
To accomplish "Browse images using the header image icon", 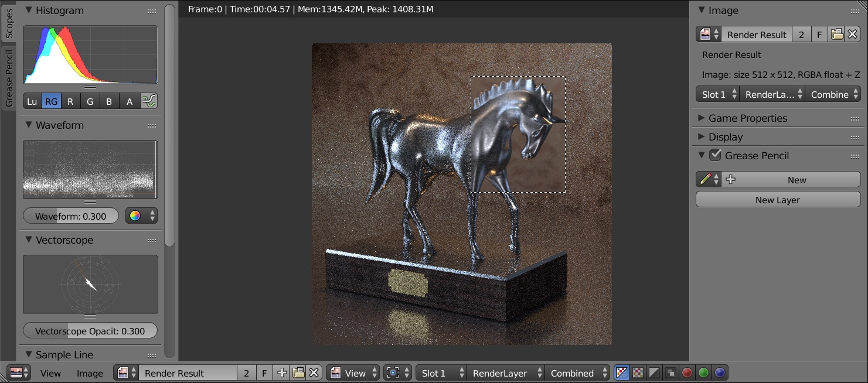I will point(126,373).
